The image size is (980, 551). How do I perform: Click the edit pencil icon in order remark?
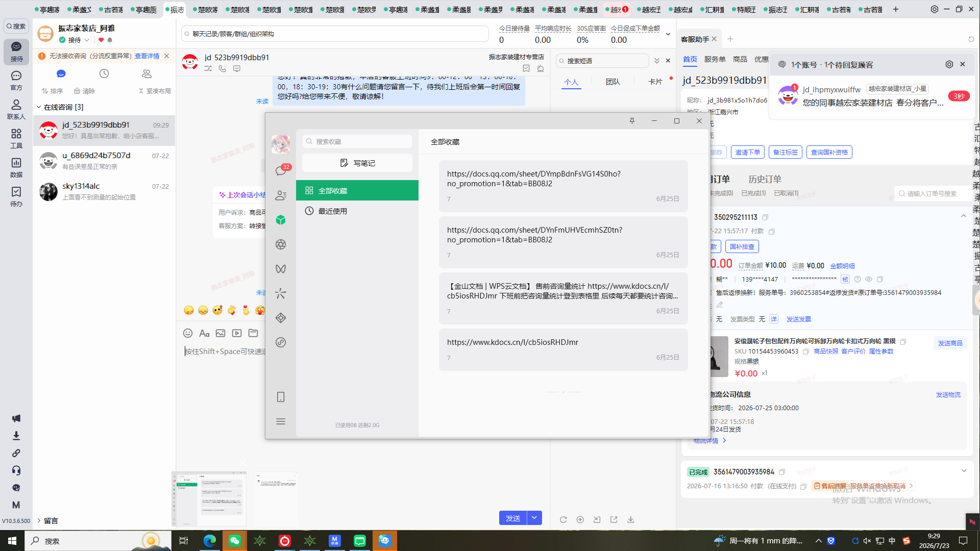pos(720,305)
